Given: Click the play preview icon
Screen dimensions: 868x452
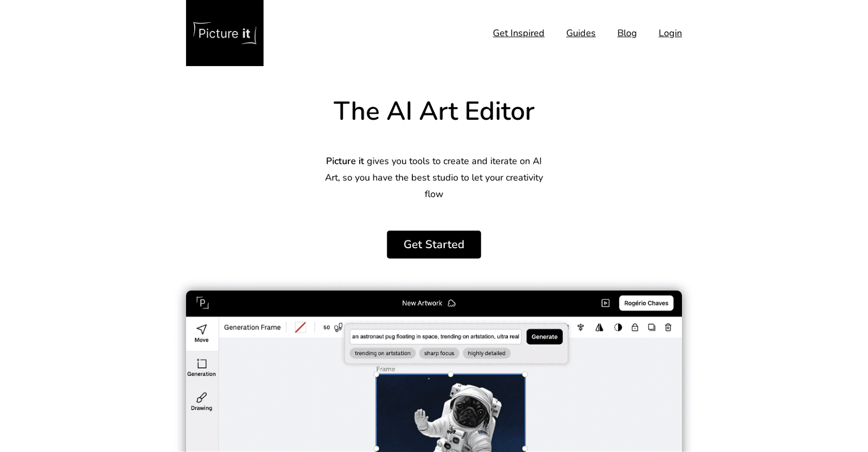Looking at the screenshot, I should tap(605, 303).
